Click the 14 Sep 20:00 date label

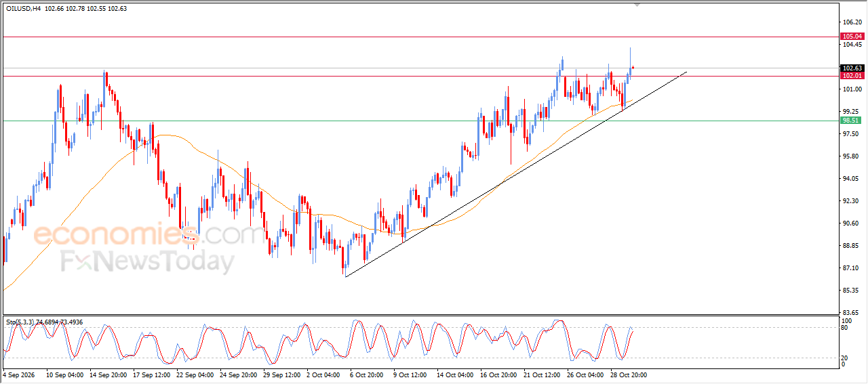110,374
